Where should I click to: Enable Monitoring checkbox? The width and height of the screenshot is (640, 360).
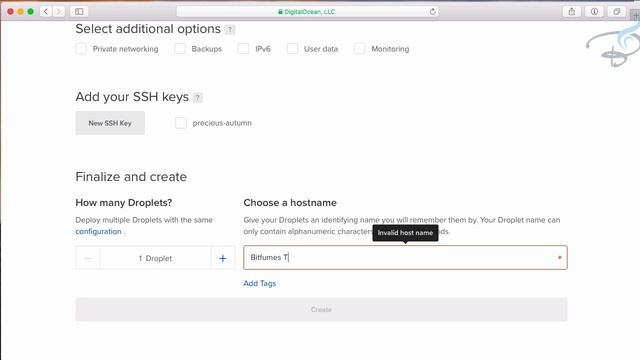click(x=359, y=49)
